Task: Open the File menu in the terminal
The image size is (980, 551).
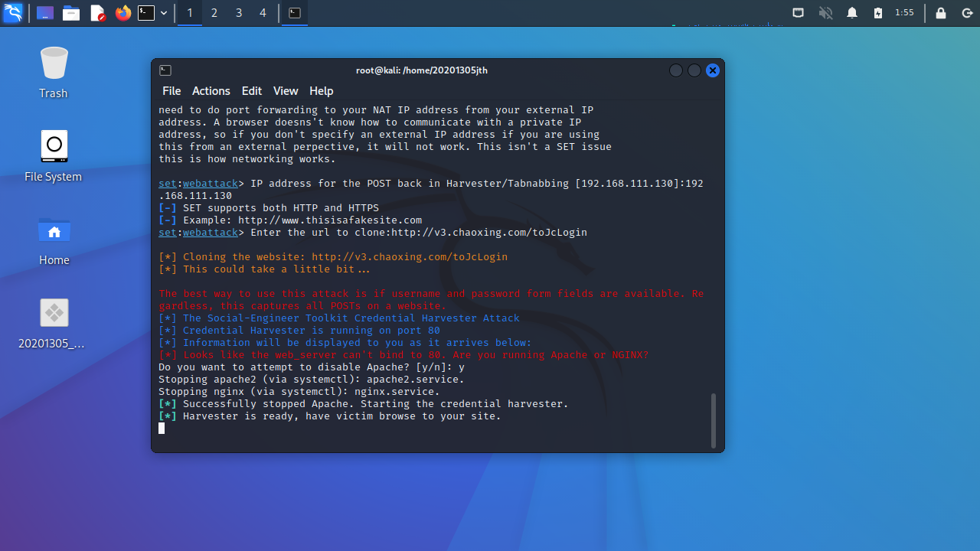Action: [171, 91]
